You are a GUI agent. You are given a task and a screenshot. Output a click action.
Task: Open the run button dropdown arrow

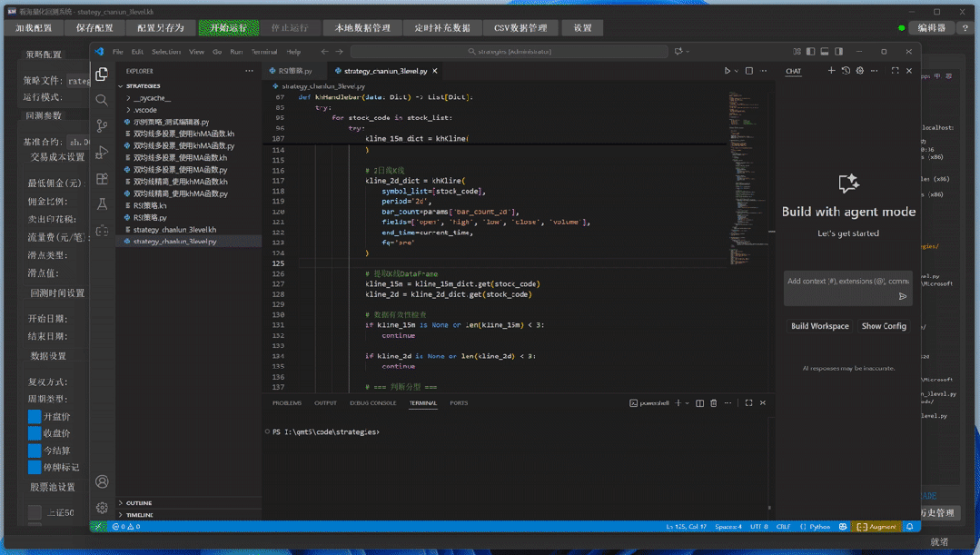point(737,71)
